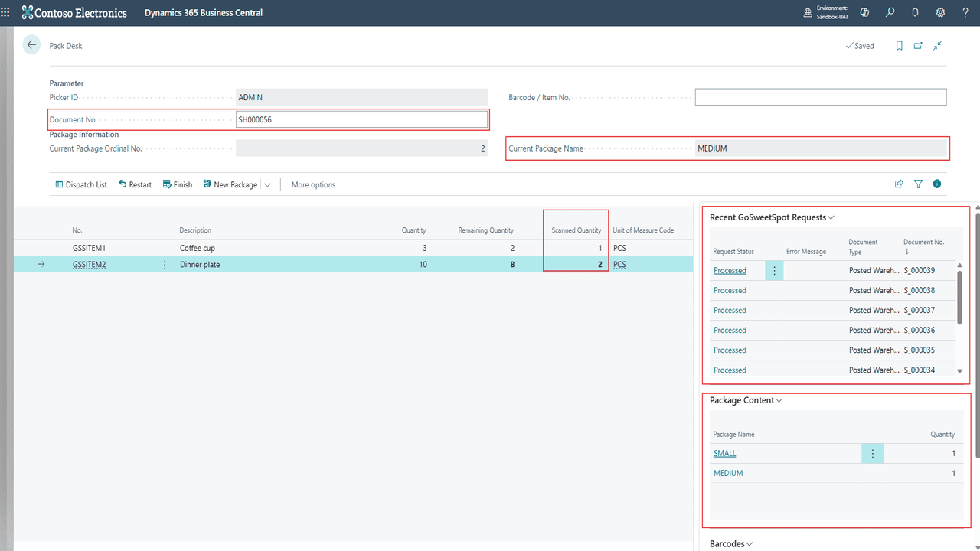This screenshot has height=551, width=980.
Task: Open page in new window icon
Action: coord(918,46)
